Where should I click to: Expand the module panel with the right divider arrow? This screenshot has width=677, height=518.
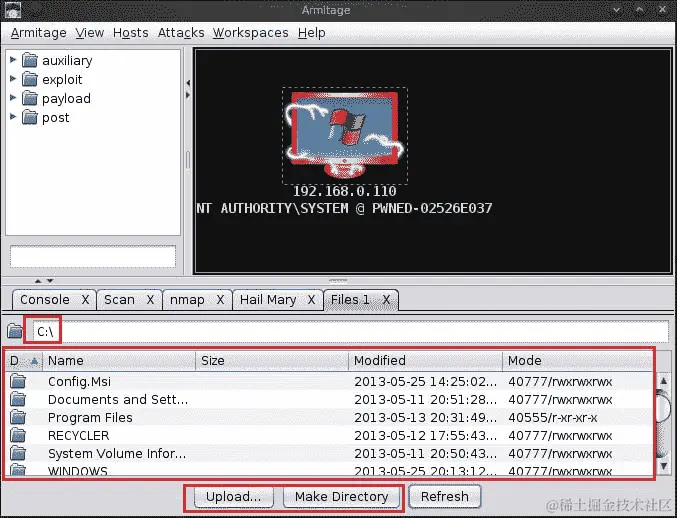[188, 95]
